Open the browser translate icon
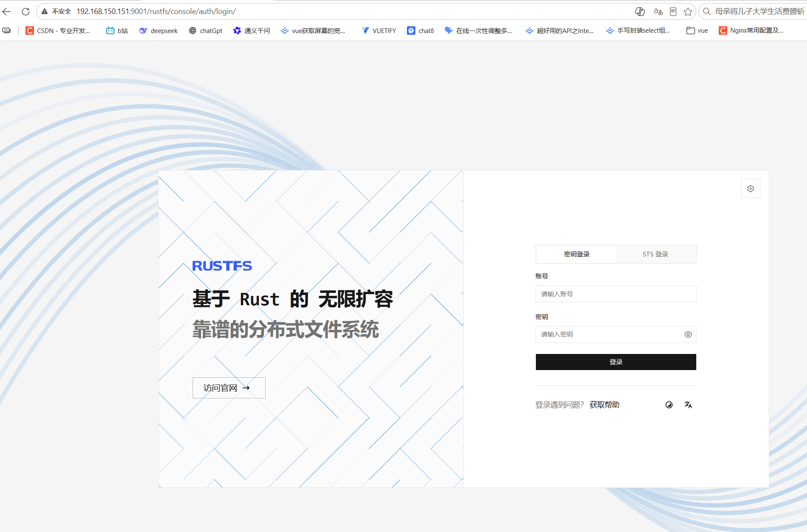Image resolution: width=807 pixels, height=532 pixels. (658, 11)
